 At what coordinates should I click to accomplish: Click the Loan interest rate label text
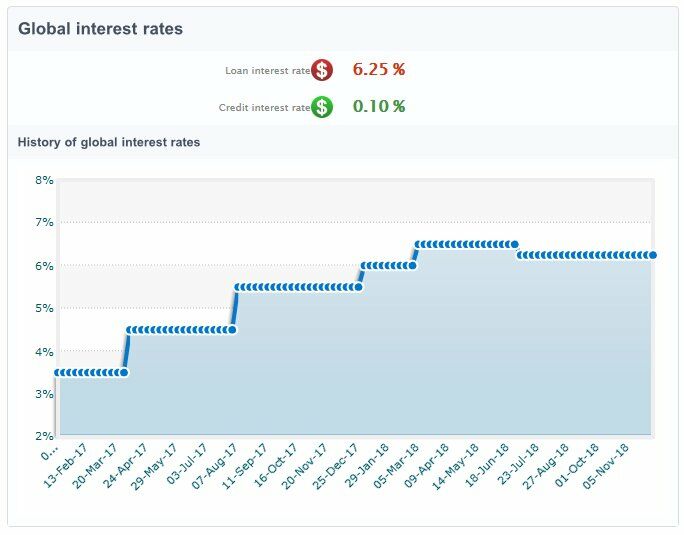[x=267, y=71]
